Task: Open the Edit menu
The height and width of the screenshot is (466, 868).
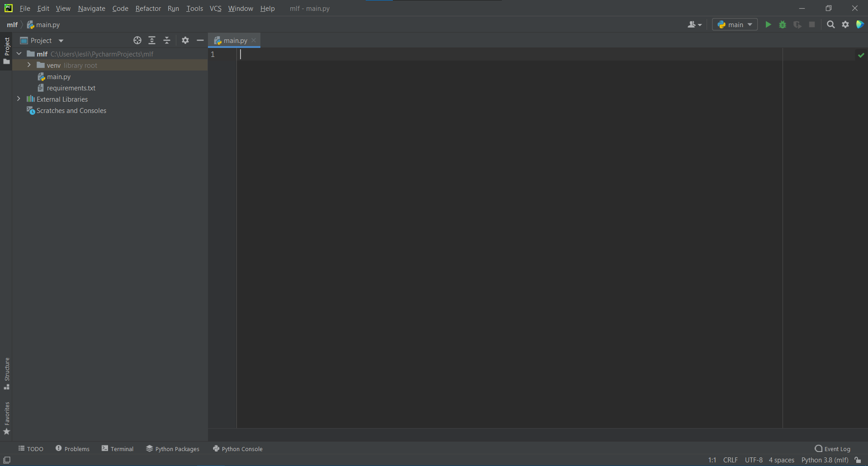Action: pos(43,9)
